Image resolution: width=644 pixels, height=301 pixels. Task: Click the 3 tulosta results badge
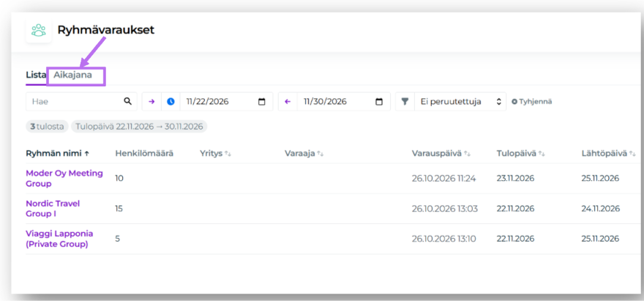(48, 126)
